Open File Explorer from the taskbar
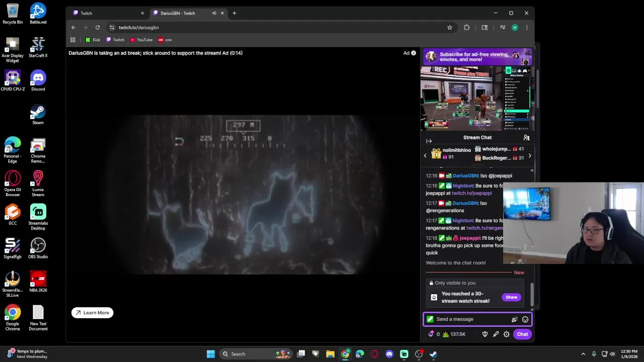 (330, 354)
